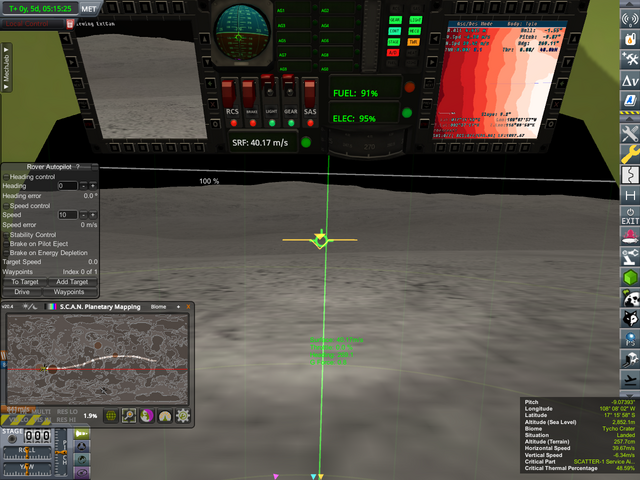Enable Heading control checkbox
This screenshot has height=480, width=640.
pos(6,177)
